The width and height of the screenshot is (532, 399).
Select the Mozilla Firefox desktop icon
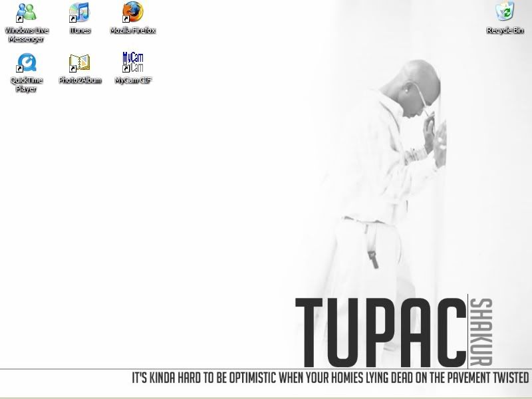(132, 12)
